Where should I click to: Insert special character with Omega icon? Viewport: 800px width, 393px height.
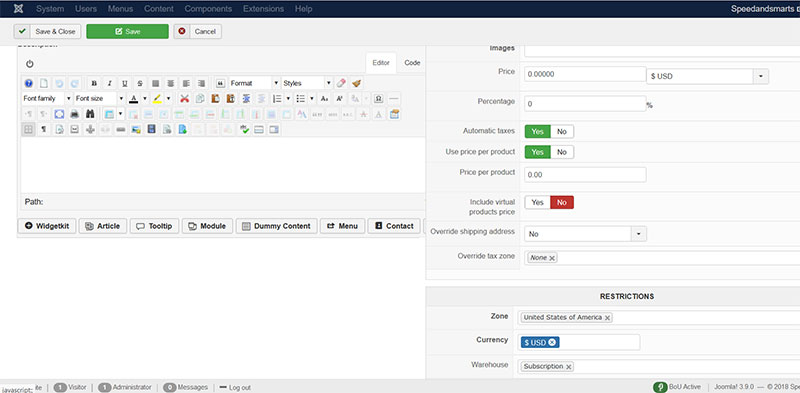pyautogui.click(x=379, y=99)
